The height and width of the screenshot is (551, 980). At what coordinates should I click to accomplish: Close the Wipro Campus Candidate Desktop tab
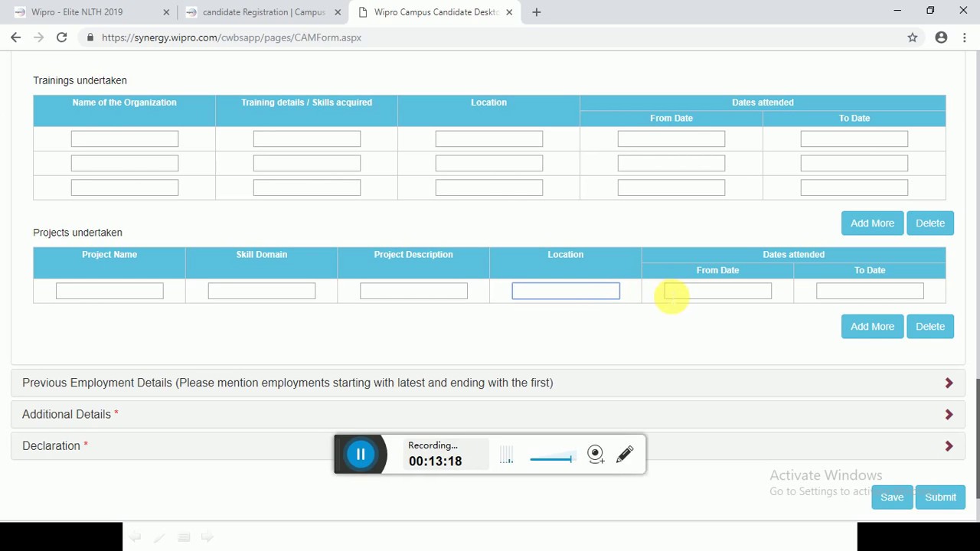[x=509, y=12]
